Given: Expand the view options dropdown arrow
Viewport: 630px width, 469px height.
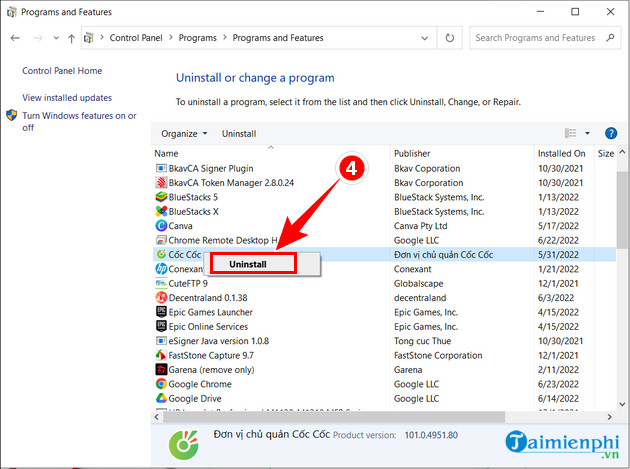Looking at the screenshot, I should click(587, 133).
